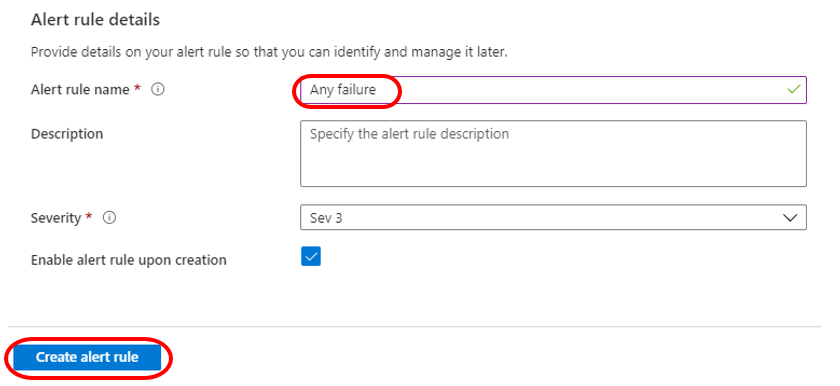Screen dimensions: 840x386
Task: Focus the Description text area
Action: pos(553,154)
